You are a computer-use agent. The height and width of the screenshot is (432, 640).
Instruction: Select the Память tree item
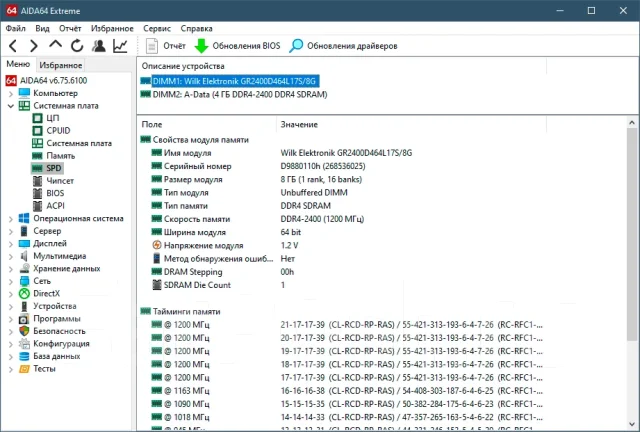[60, 156]
